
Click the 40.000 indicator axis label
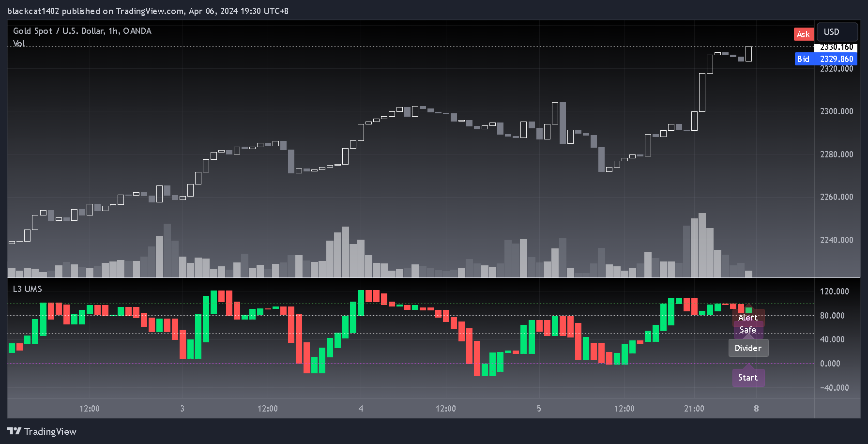(832, 339)
